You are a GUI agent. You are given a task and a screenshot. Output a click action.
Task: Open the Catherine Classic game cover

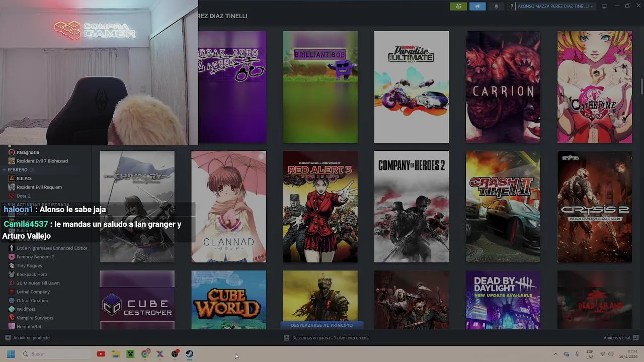pos(595,87)
